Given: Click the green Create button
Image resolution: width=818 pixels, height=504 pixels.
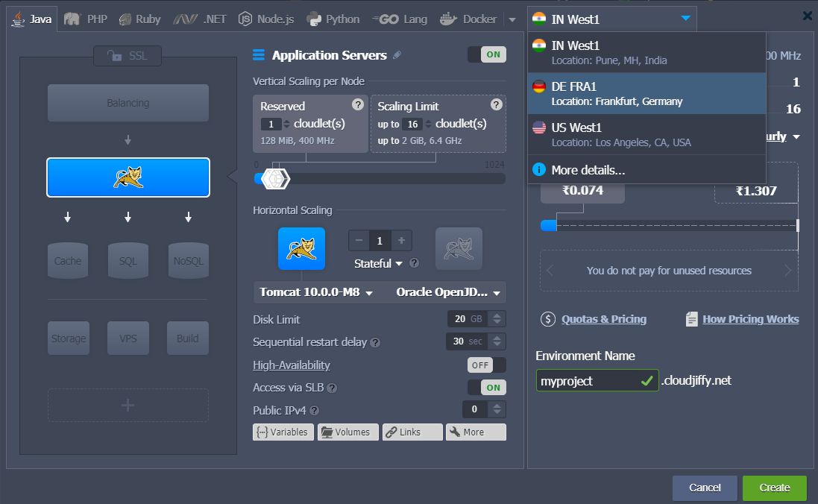Looking at the screenshot, I should 775,488.
